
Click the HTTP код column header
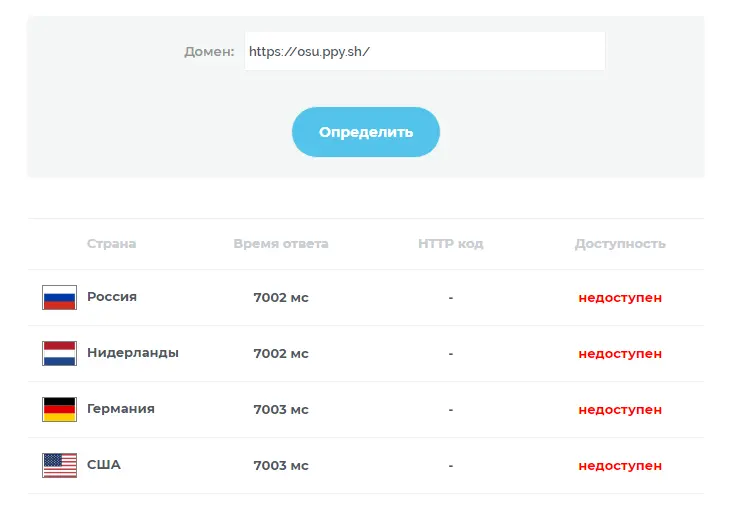[450, 244]
